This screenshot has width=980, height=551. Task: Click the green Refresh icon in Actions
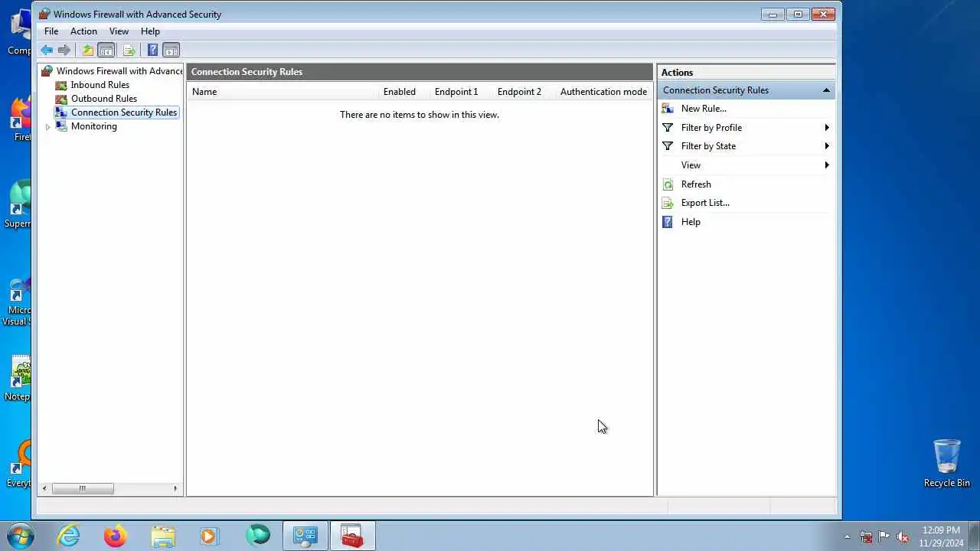[x=668, y=184]
